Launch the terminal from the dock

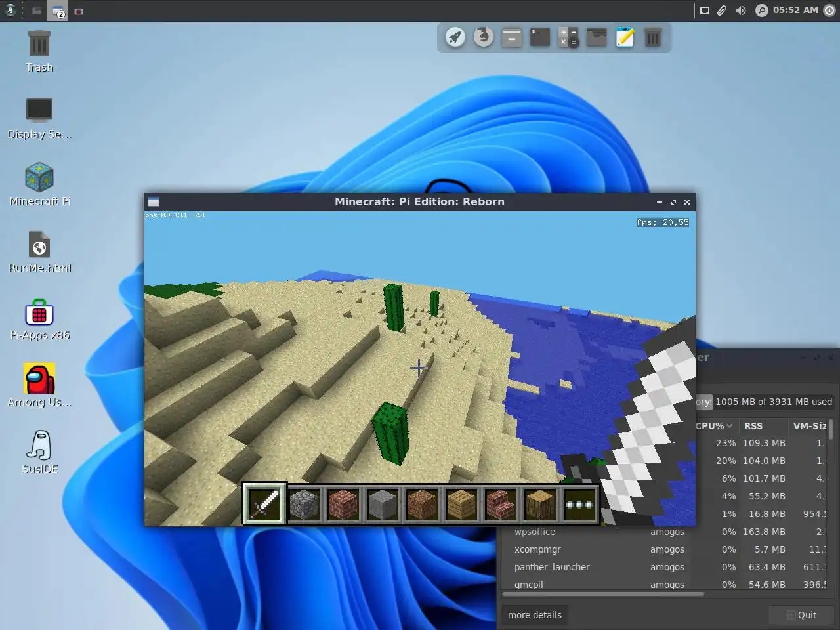(x=540, y=37)
